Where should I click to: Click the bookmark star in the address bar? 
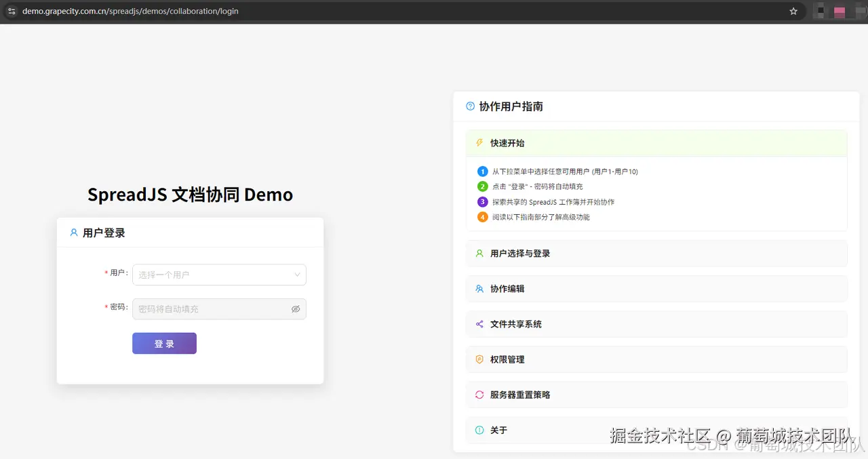[x=793, y=11]
